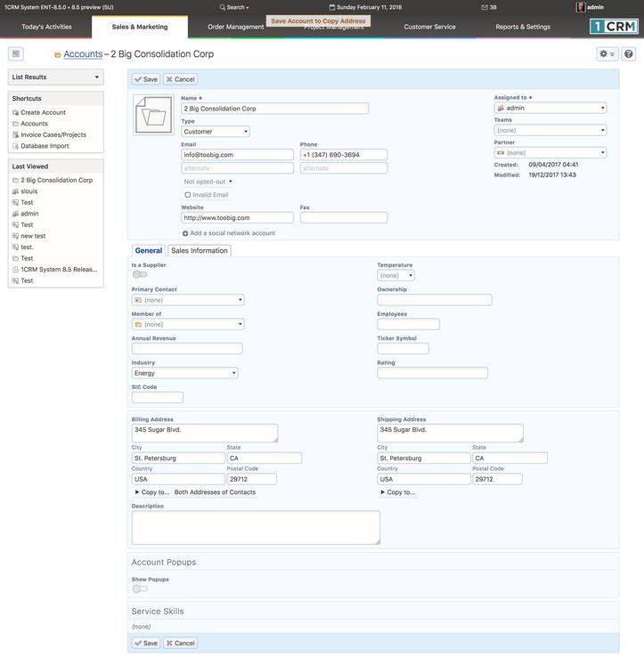Screen dimensions: 644x657
Task: Open the Accounts shortcut link
Action: [35, 124]
